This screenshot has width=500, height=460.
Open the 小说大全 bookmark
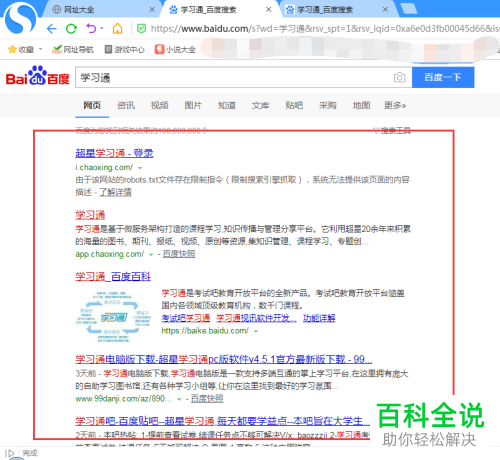coord(175,50)
